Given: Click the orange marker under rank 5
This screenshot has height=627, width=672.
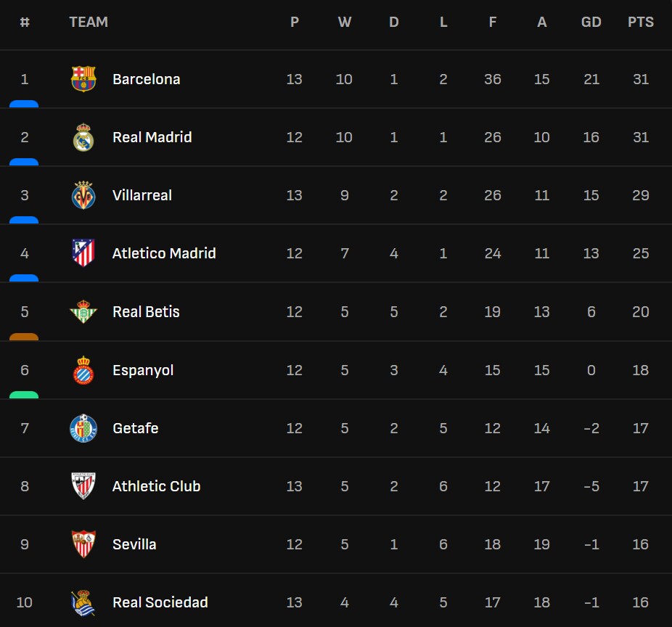Looking at the screenshot, I should 24,337.
